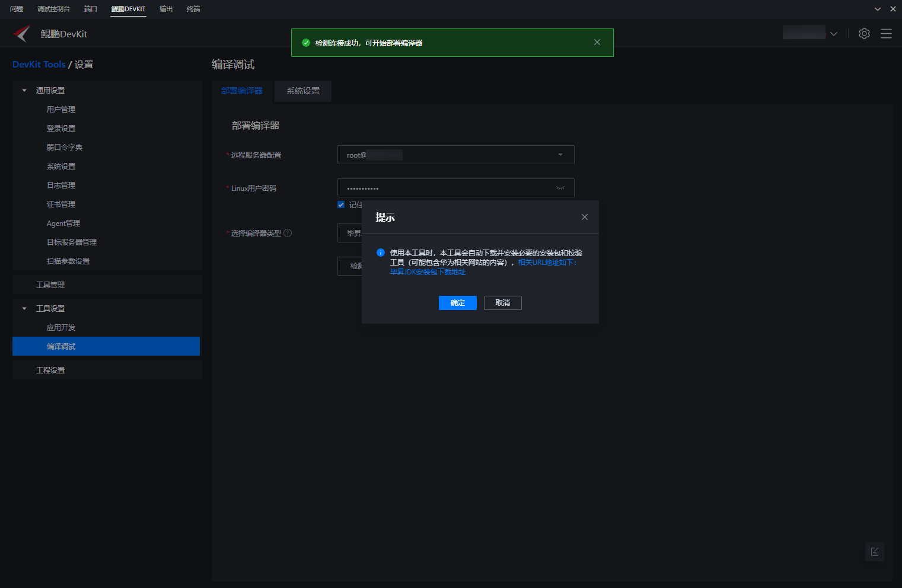Open the hamburger menu icon
Screen dimensions: 902x588
(x=886, y=34)
